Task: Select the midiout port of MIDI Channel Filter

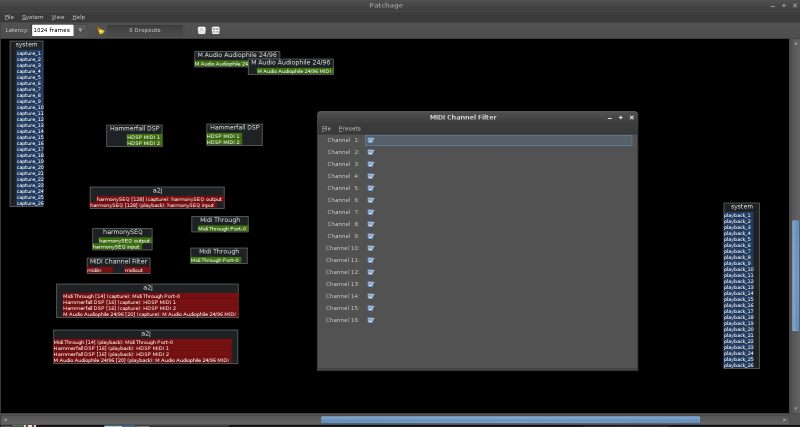Action: (x=137, y=270)
